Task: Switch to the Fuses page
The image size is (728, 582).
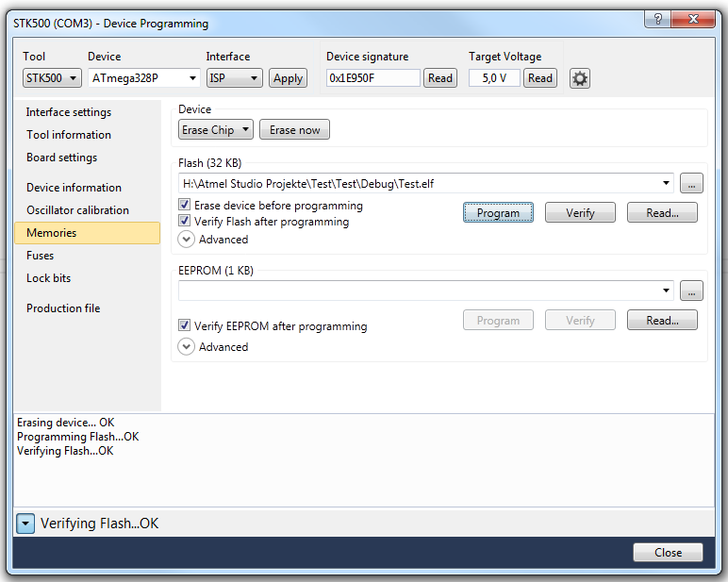Action: (41, 256)
